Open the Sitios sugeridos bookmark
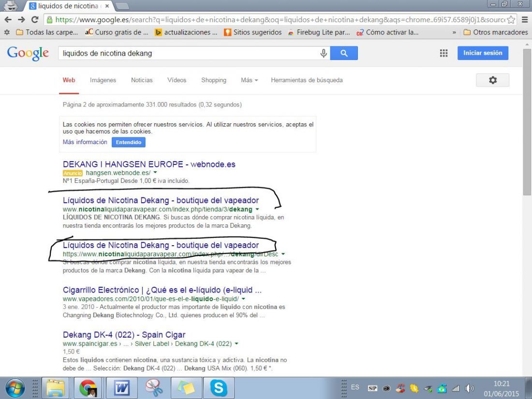Screen dimensions: 532x399 [253, 32]
